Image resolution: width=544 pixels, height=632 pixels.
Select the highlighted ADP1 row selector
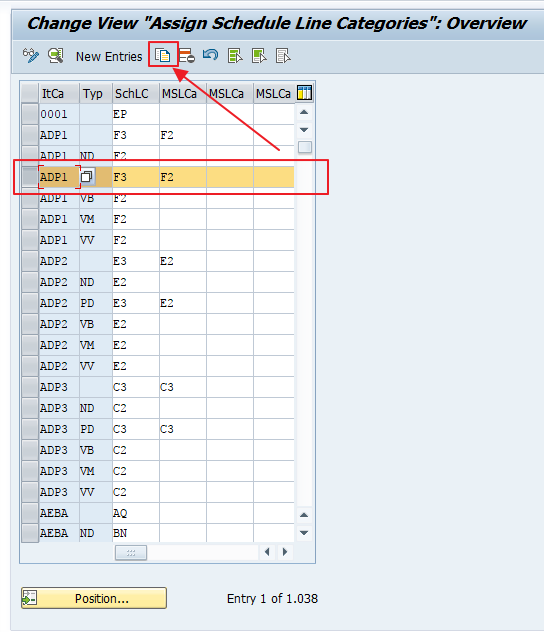pos(30,177)
